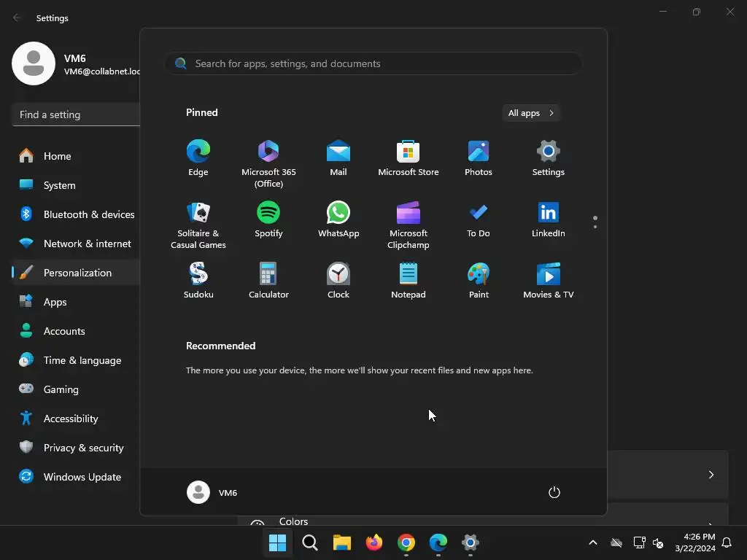Launch Microsoft 365 (Office) app
This screenshot has width=747, height=560.
[x=268, y=164]
